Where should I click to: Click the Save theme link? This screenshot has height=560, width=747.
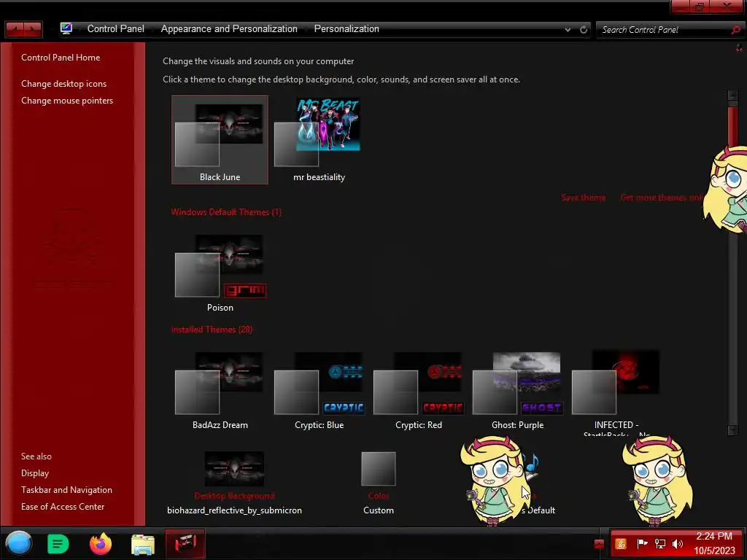583,198
